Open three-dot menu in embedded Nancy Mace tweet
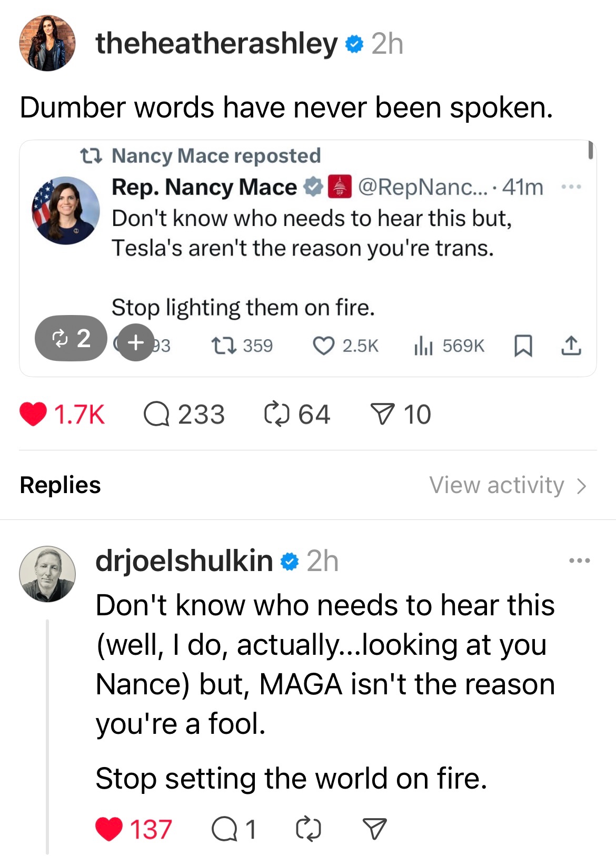Screen dimensions: 616x865 571,187
